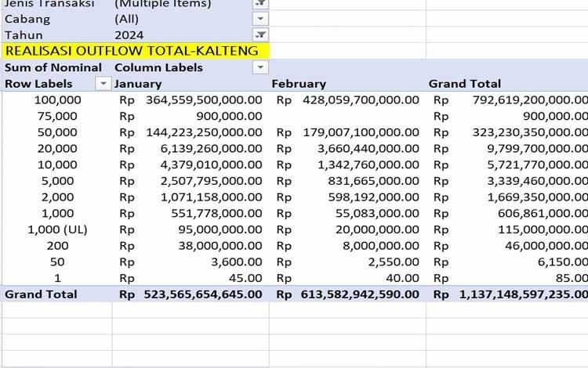The image size is (588, 368).
Task: Select the Grand Total column header
Action: pyautogui.click(x=465, y=84)
